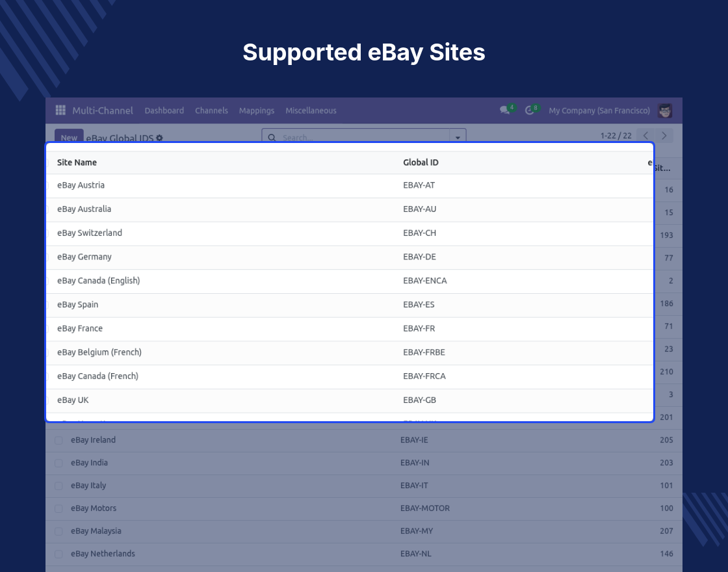
Task: Tick the eBay Netherlands row checkbox
Action: (58, 554)
